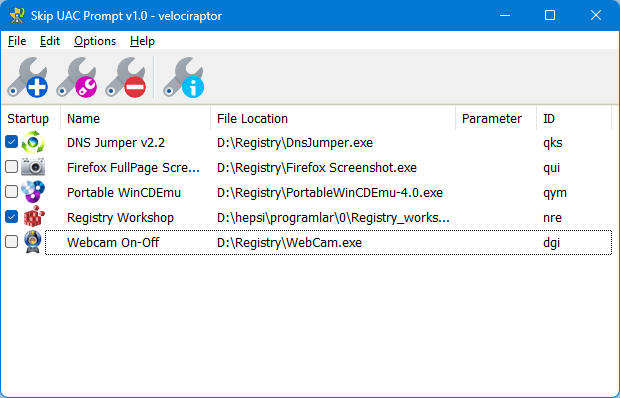
Task: Open the Options menu
Action: point(95,41)
